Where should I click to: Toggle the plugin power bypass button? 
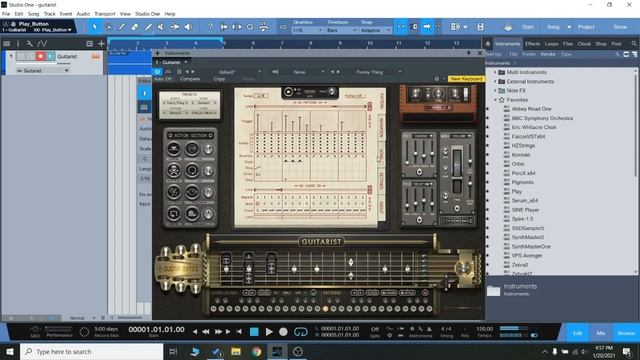[157, 72]
